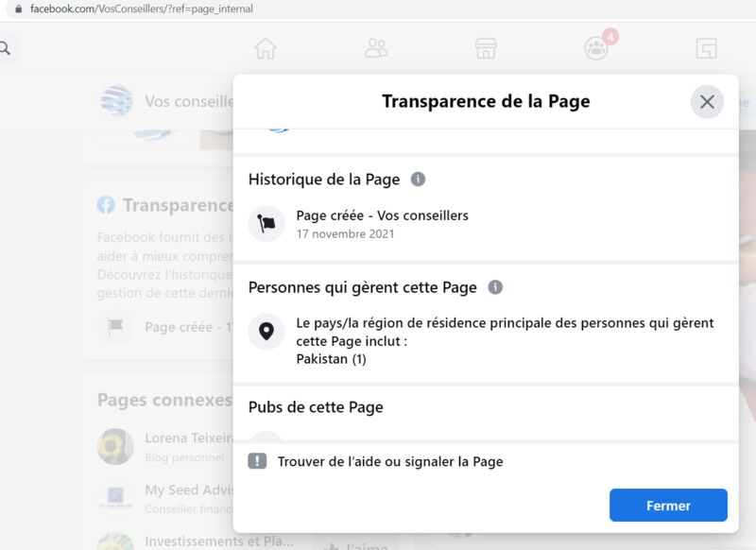The height and width of the screenshot is (550, 756).
Task: Open the Facebook Home icon
Action: coord(266,48)
